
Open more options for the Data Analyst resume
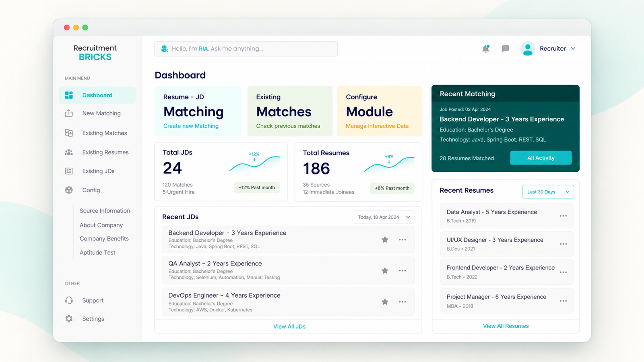563,216
